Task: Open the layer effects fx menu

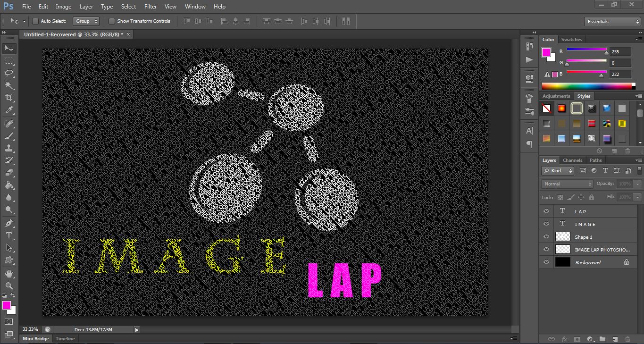Action: (564, 339)
